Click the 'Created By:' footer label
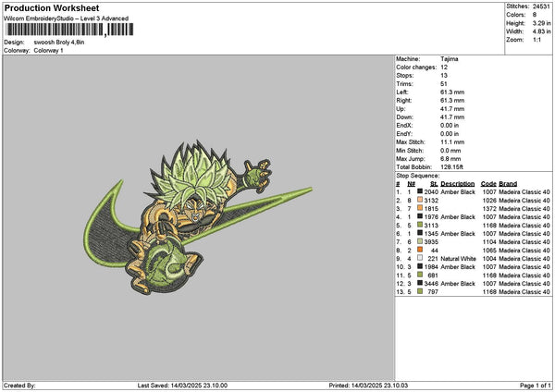This screenshot has width=555, height=392. pyautogui.click(x=19, y=386)
